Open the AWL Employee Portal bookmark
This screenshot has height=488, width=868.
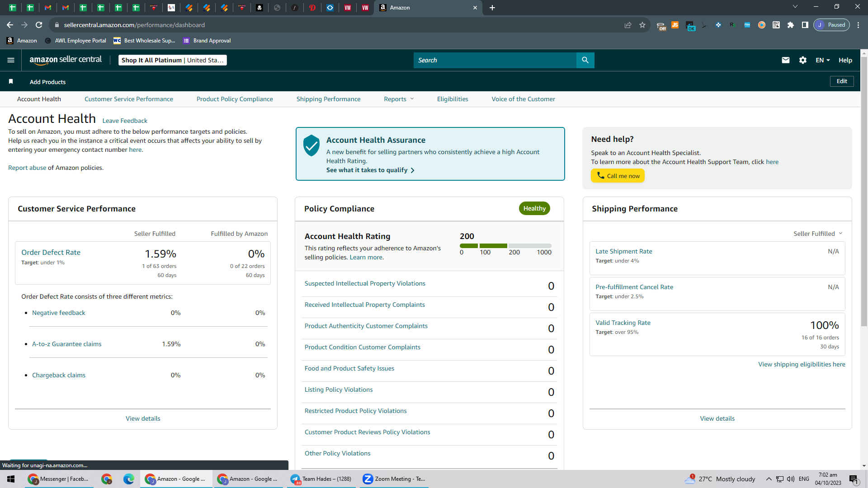pos(75,41)
